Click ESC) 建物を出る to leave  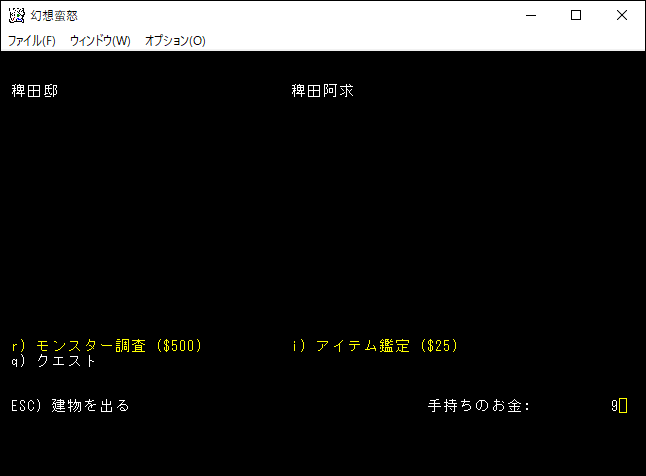pyautogui.click(x=70, y=406)
